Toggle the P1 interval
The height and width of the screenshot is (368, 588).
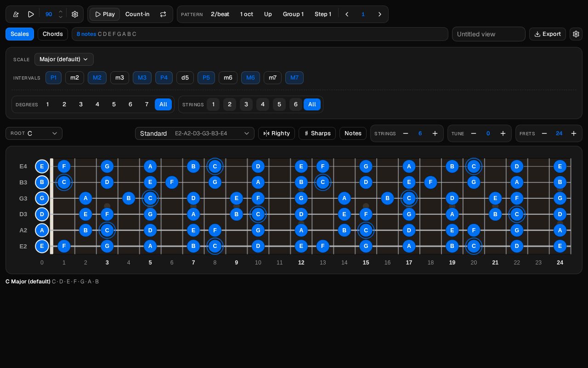click(53, 78)
